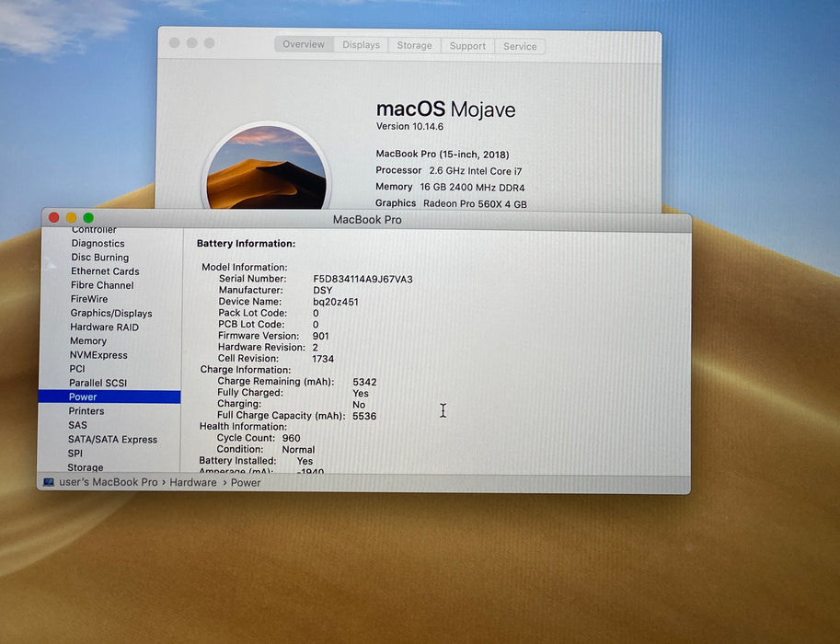The image size is (840, 644).
Task: Select PCI in sidebar
Action: [x=76, y=369]
